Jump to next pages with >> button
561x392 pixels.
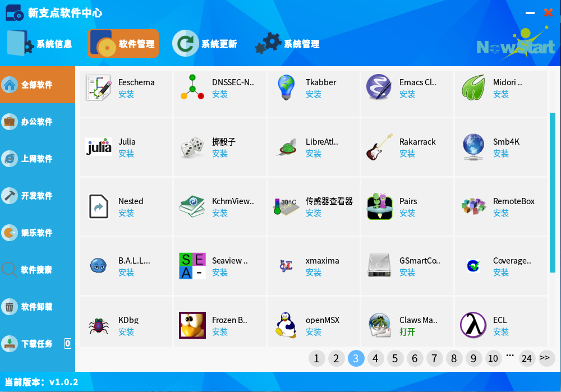[545, 358]
